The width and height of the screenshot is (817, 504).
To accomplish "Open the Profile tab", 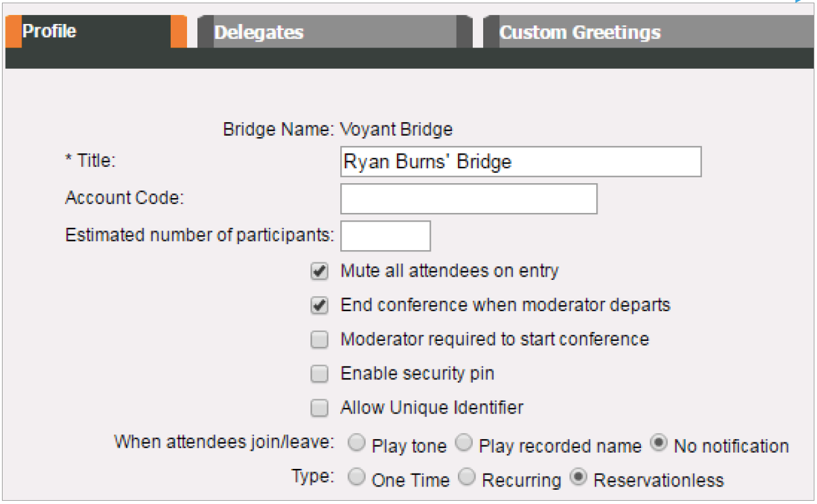I will click(96, 32).
